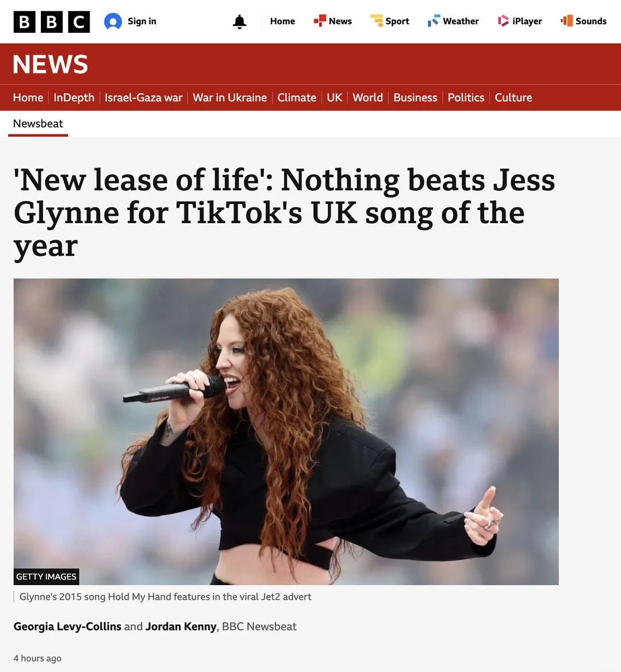Select Politics in red navigation bar
This screenshot has width=621, height=672.
point(466,98)
